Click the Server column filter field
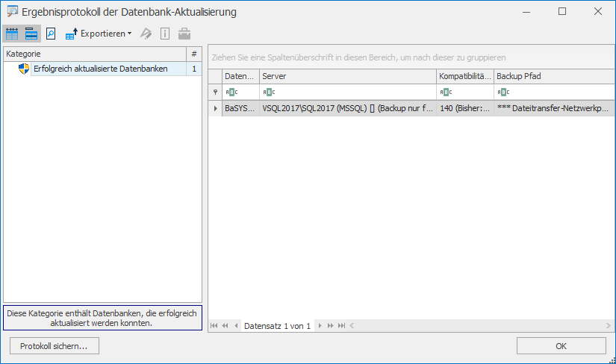This screenshot has height=364, width=616. tap(347, 92)
